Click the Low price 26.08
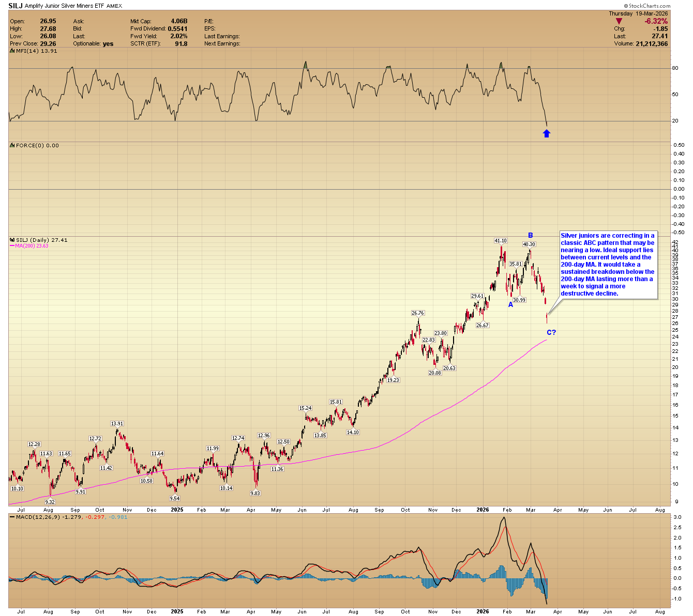The image size is (693, 616). pos(48,36)
